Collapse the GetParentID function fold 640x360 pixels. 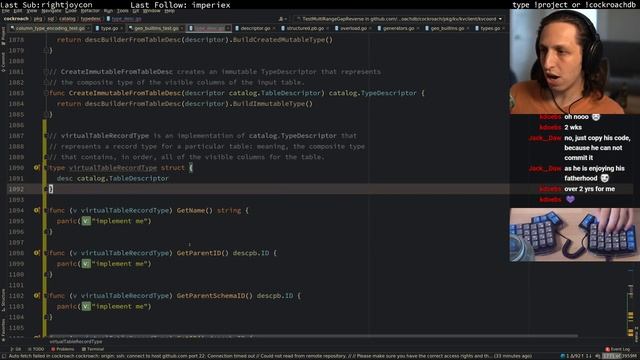[46, 253]
